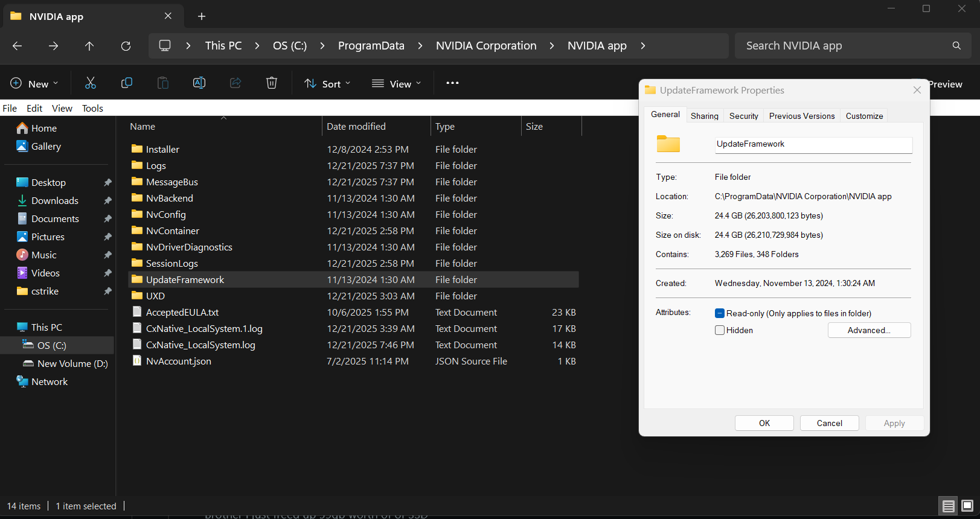Click OK in Properties dialog

pyautogui.click(x=764, y=423)
